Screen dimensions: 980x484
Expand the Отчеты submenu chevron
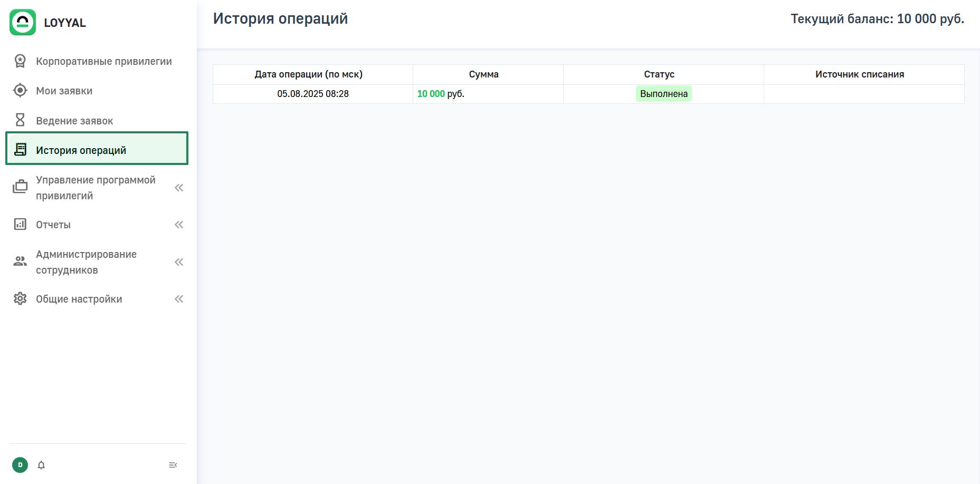click(x=179, y=225)
